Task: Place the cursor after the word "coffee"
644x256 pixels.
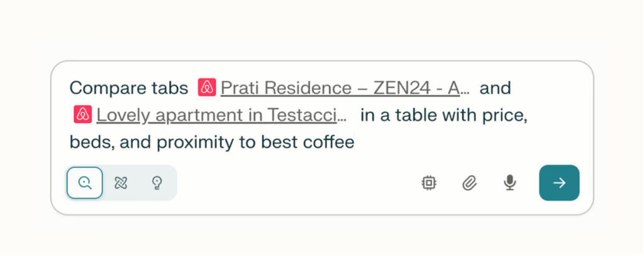Action: point(355,142)
